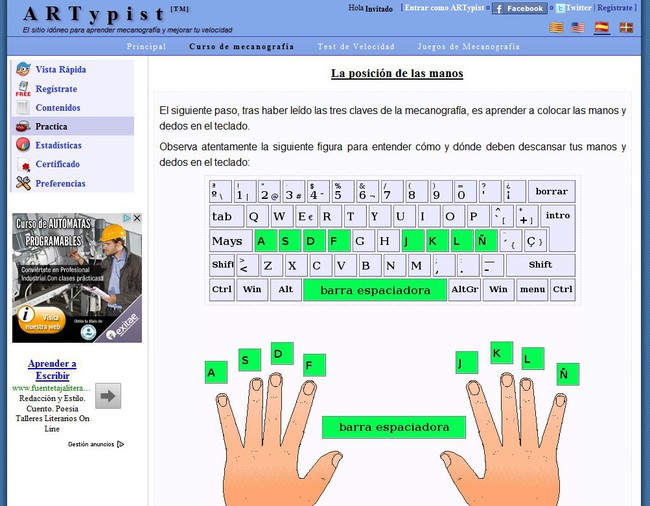
Task: Click the AdChoices info icon on ad
Action: [x=127, y=218]
